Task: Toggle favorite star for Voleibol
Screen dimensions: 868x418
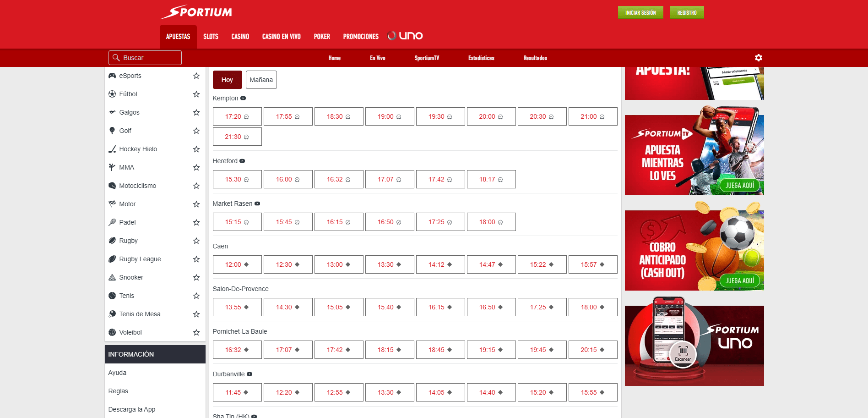Action: [196, 332]
